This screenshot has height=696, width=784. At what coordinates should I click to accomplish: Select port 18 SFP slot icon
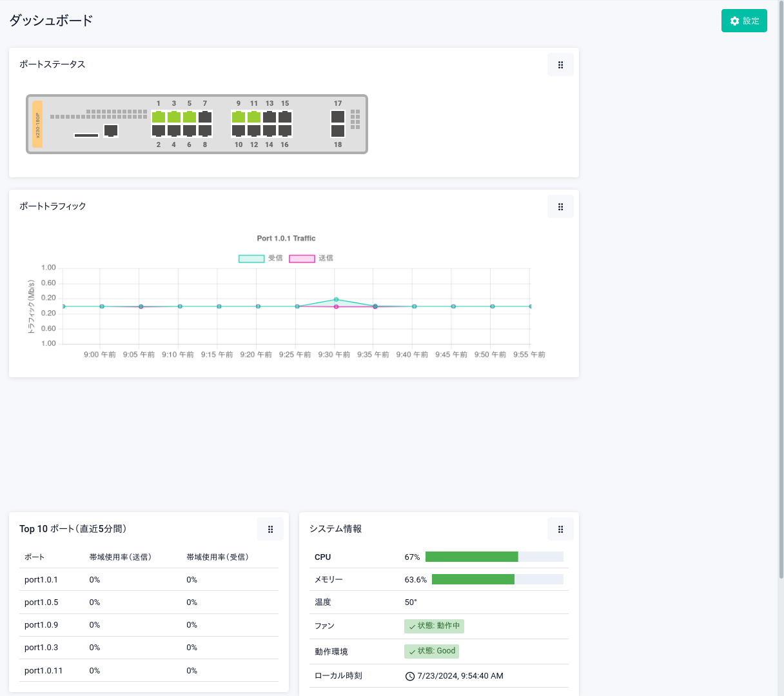click(338, 131)
